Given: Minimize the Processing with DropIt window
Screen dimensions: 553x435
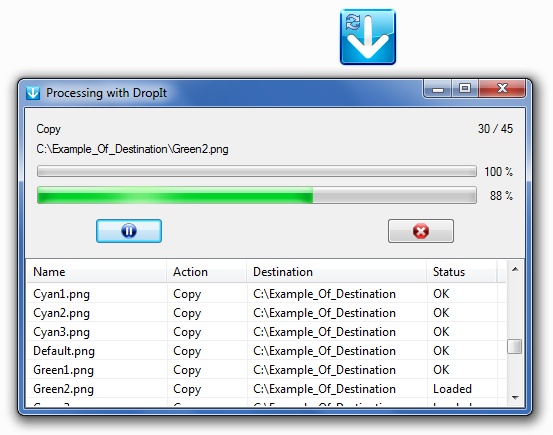Looking at the screenshot, I should coord(438,89).
